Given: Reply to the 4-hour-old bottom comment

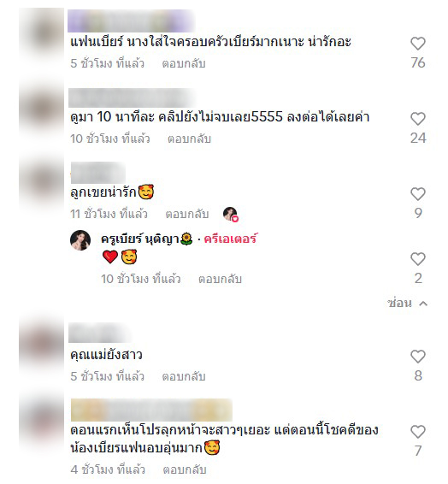Looking at the screenshot, I should [x=185, y=469].
